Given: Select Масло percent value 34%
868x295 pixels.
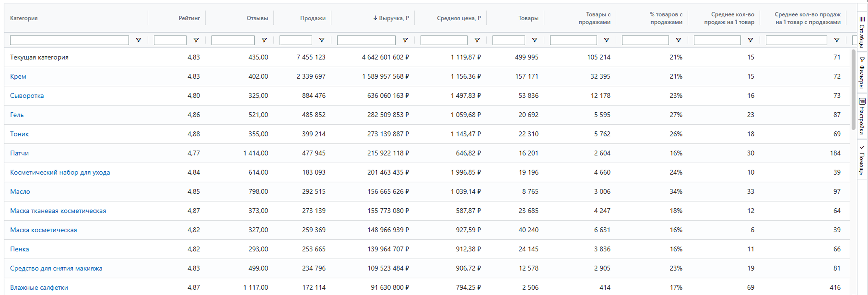Looking at the screenshot, I should tap(676, 192).
